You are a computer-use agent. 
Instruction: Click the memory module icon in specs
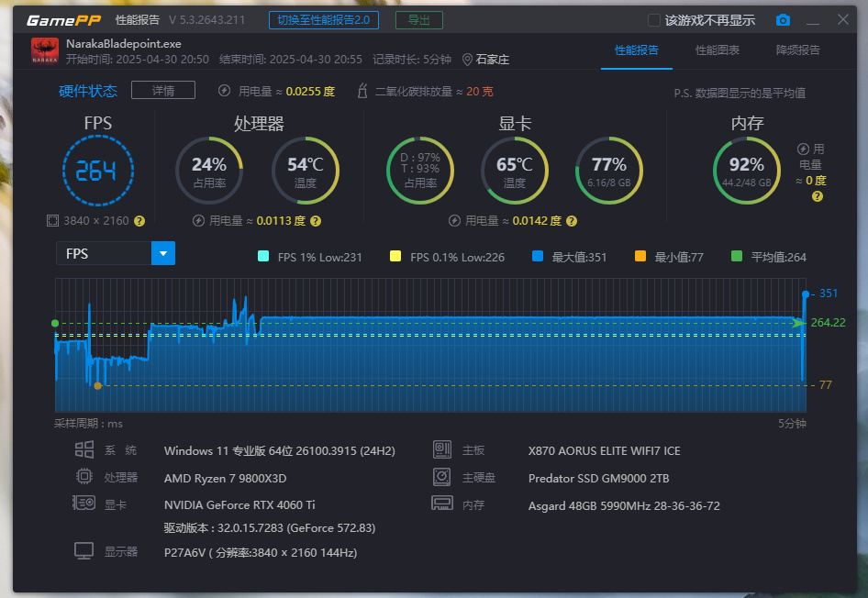pos(441,503)
